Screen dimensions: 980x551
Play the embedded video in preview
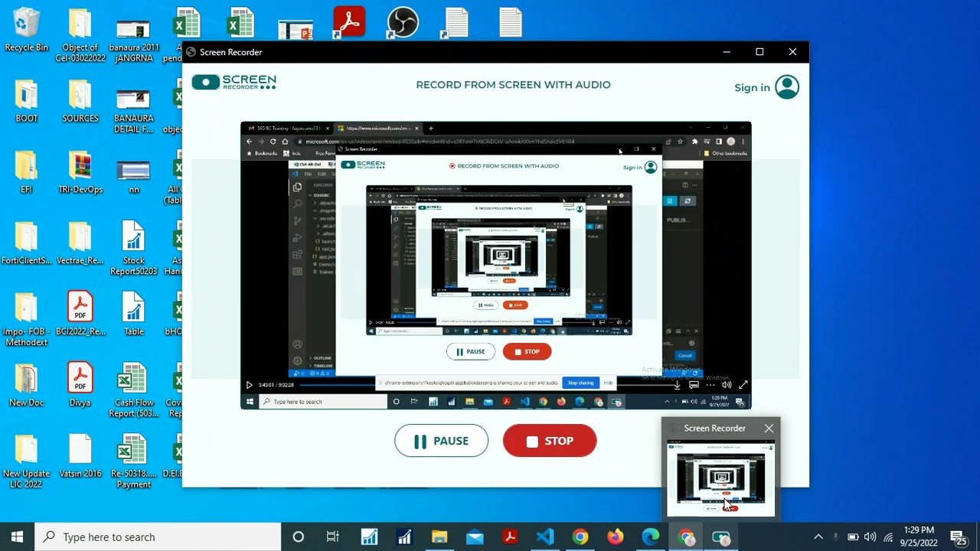tap(249, 385)
